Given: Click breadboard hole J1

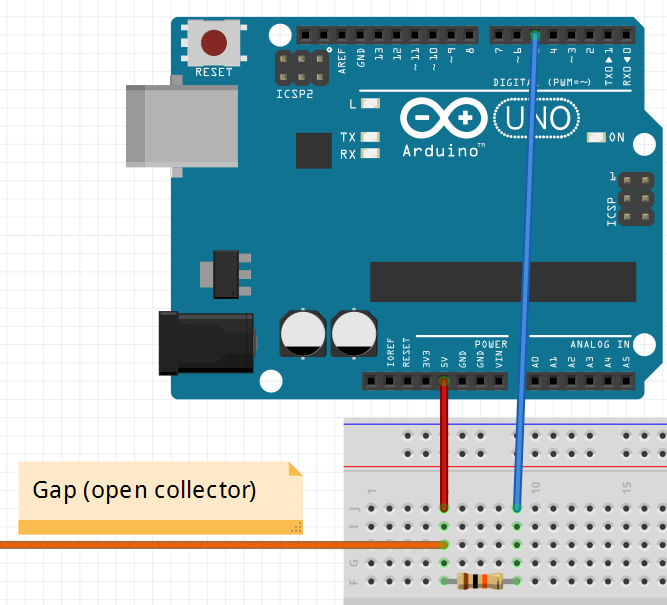Looking at the screenshot, I should coord(371,508).
